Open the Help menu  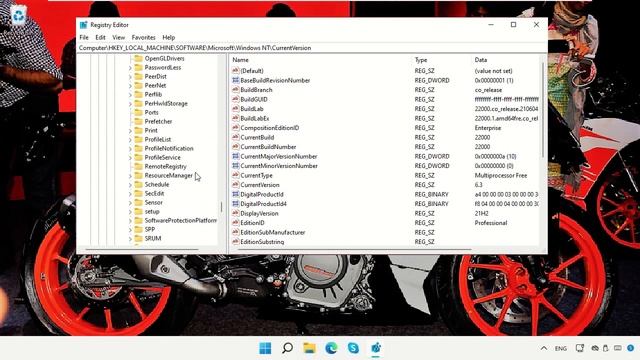tap(169, 37)
